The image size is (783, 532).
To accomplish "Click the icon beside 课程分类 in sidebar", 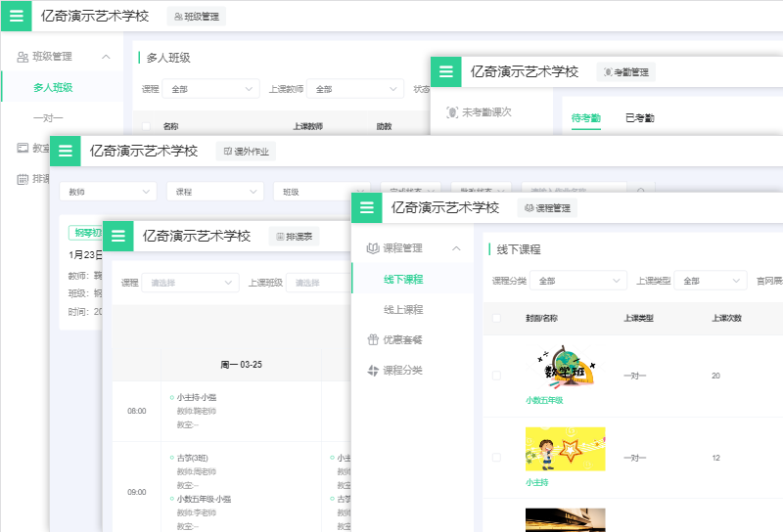I will (x=372, y=371).
